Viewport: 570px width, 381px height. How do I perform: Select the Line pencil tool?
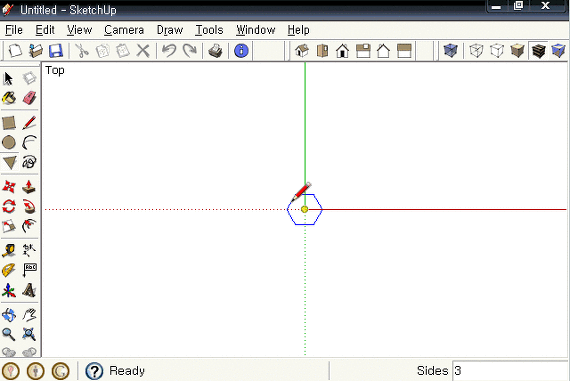point(29,123)
